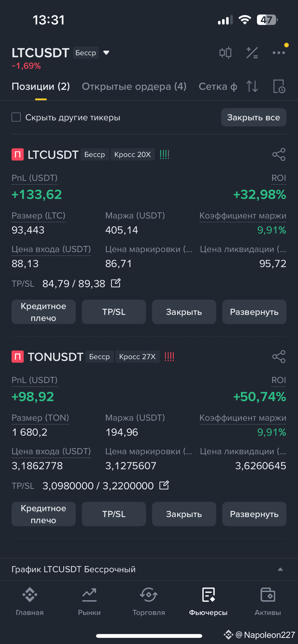Open the candlestick chart icon in header
Image resolution: width=298 pixels, height=644 pixels.
(226, 53)
